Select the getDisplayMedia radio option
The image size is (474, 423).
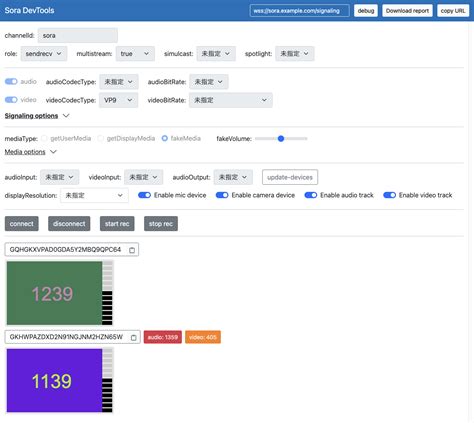point(100,138)
